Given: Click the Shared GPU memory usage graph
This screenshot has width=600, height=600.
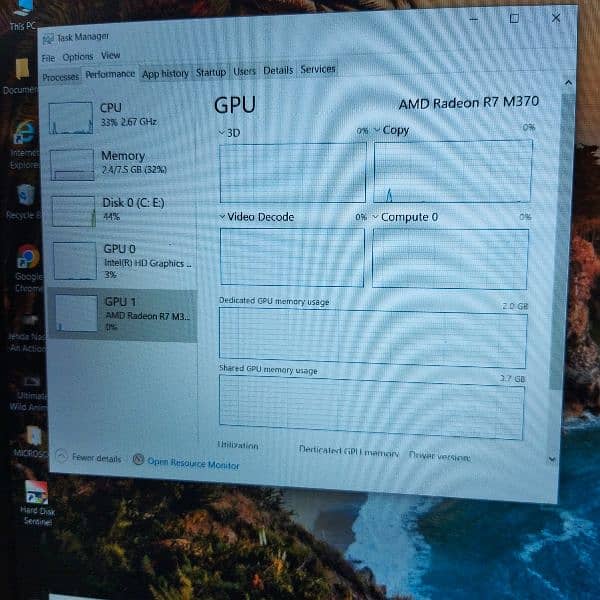Looking at the screenshot, I should click(372, 407).
